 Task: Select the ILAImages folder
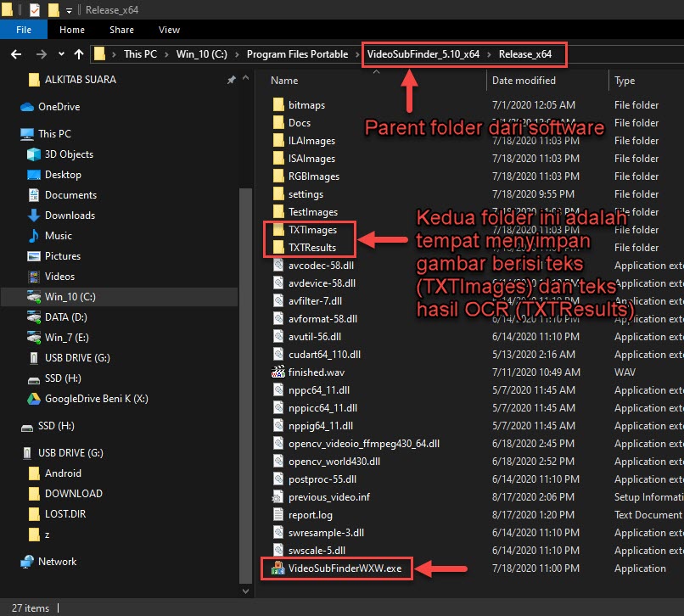pos(311,141)
